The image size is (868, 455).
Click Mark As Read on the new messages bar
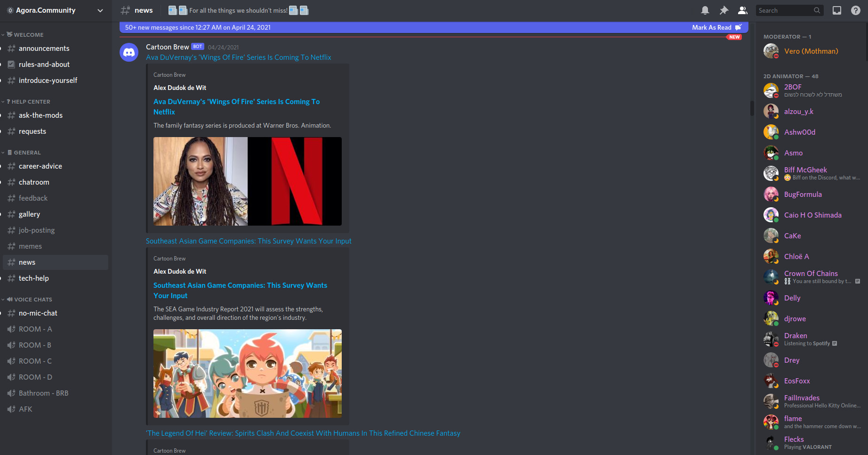(x=712, y=27)
